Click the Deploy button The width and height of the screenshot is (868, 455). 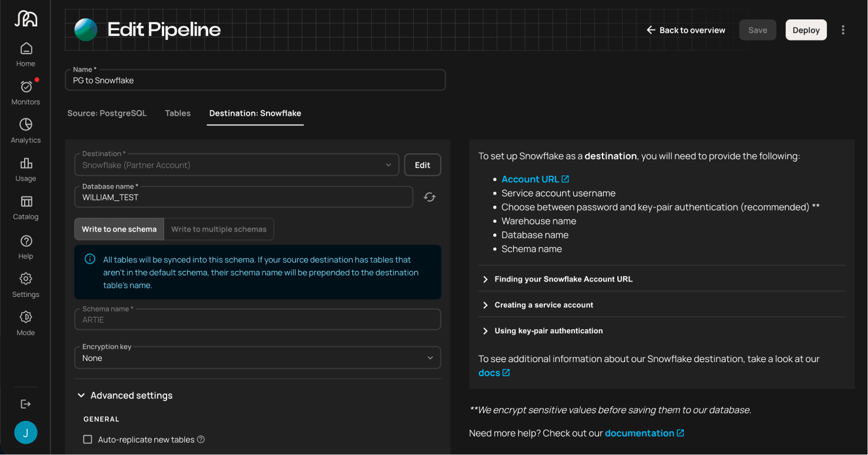coord(806,30)
